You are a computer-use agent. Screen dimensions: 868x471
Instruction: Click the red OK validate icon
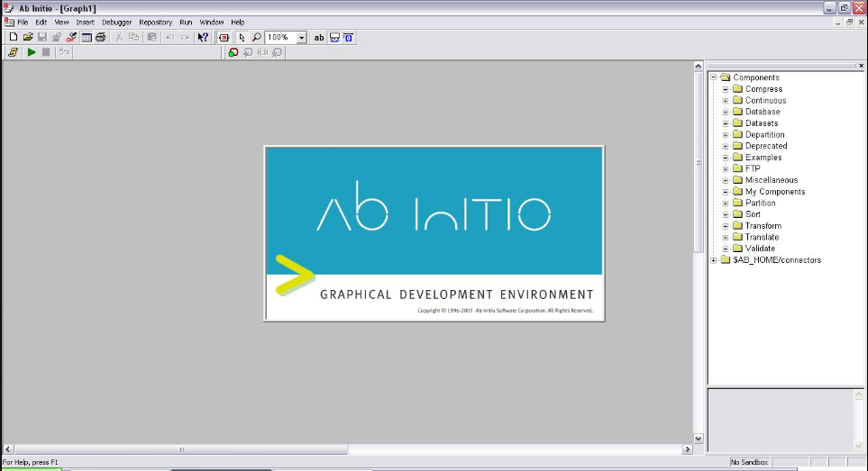pyautogui.click(x=71, y=37)
